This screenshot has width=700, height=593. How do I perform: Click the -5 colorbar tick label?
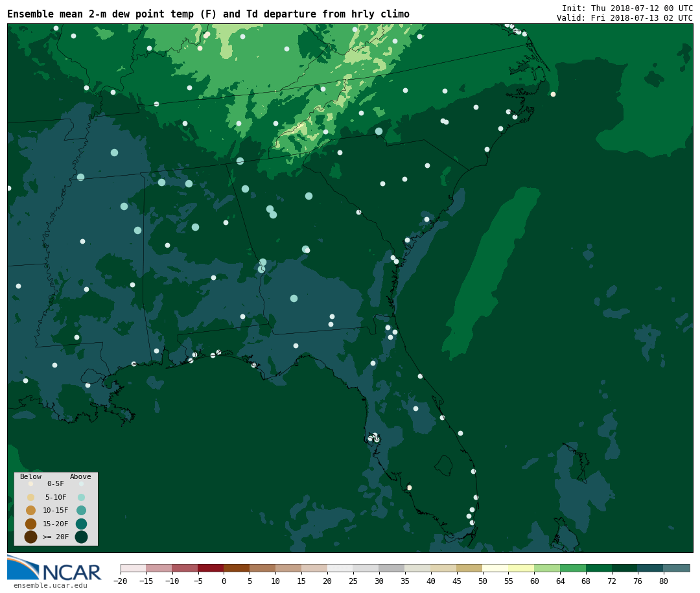click(198, 581)
